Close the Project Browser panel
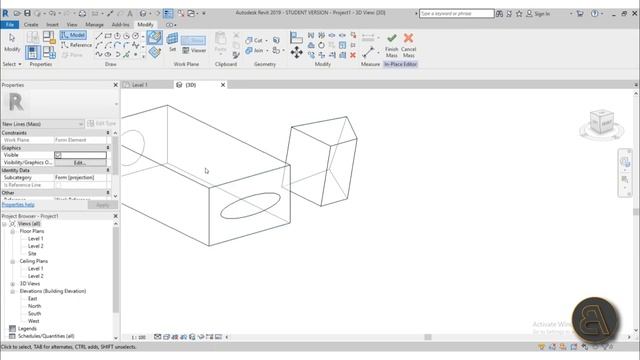Viewport: 640px width, 360px height. 116,216
